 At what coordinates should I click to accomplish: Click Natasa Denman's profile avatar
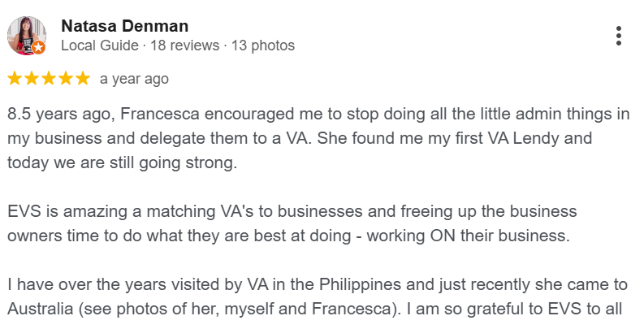pyautogui.click(x=26, y=35)
